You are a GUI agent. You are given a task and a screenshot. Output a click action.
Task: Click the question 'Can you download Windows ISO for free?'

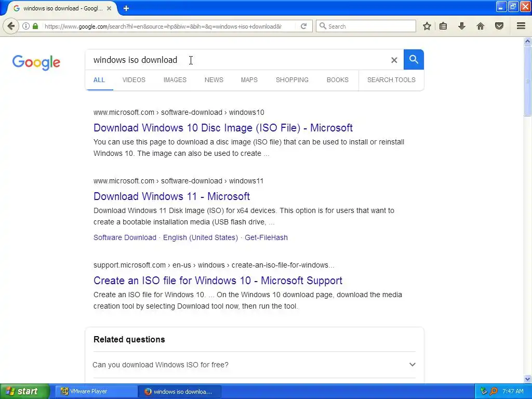coord(161,365)
